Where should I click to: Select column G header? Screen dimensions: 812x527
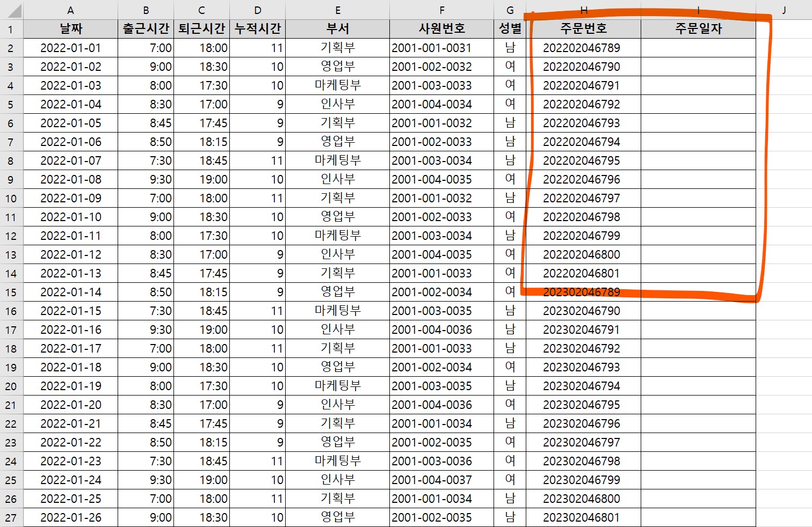[x=510, y=10]
